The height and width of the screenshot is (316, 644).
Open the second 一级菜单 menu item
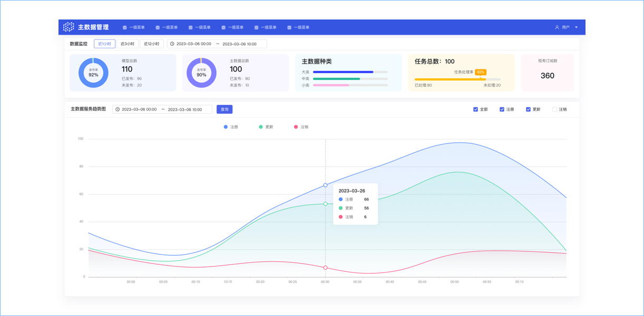(x=167, y=27)
